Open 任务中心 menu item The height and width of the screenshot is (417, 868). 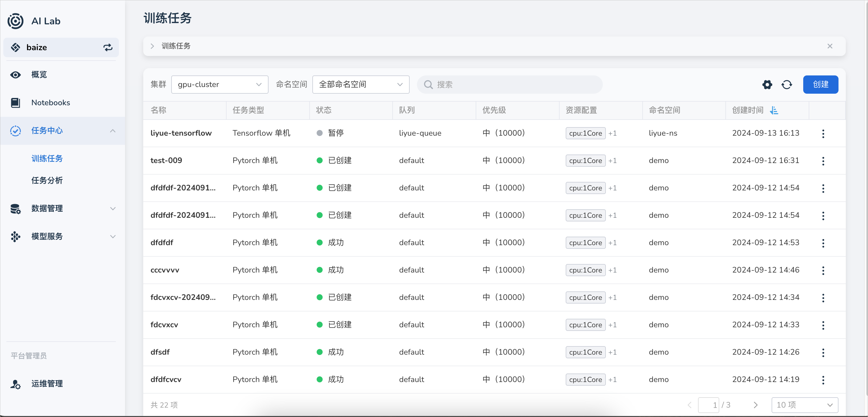point(63,130)
